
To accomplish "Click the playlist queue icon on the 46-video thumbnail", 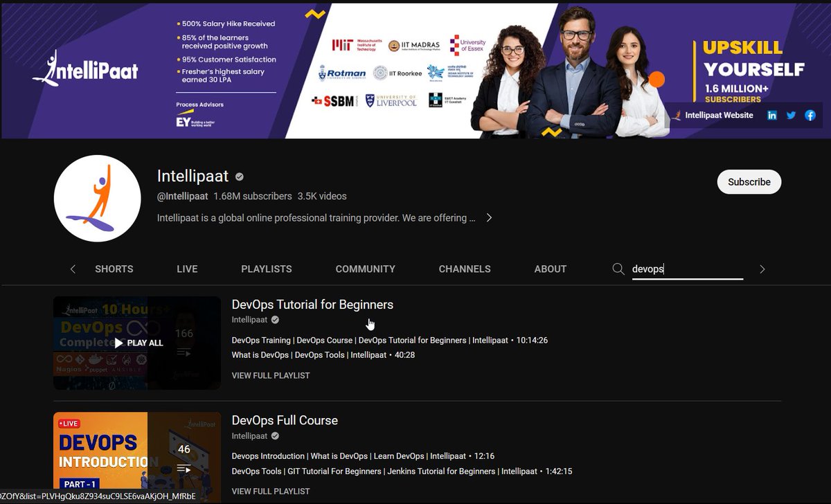I will pos(184,469).
